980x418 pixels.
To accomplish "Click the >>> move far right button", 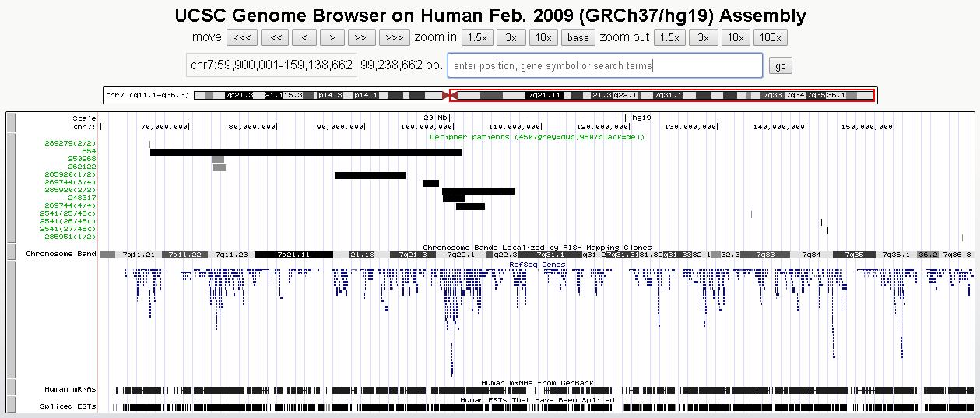I will 394,37.
